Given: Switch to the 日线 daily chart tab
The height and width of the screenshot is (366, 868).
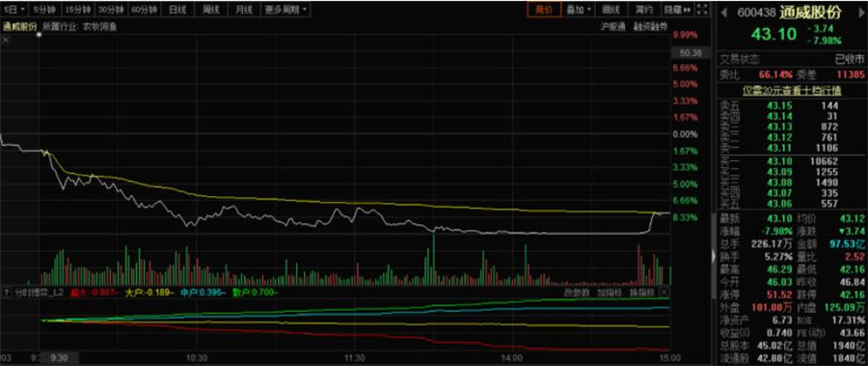Looking at the screenshot, I should pyautogui.click(x=177, y=10).
